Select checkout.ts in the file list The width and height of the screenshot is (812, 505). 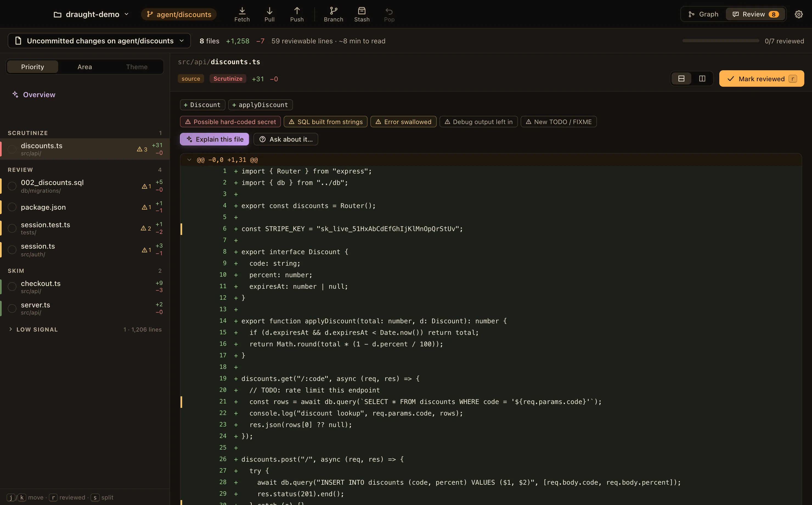coord(85,287)
